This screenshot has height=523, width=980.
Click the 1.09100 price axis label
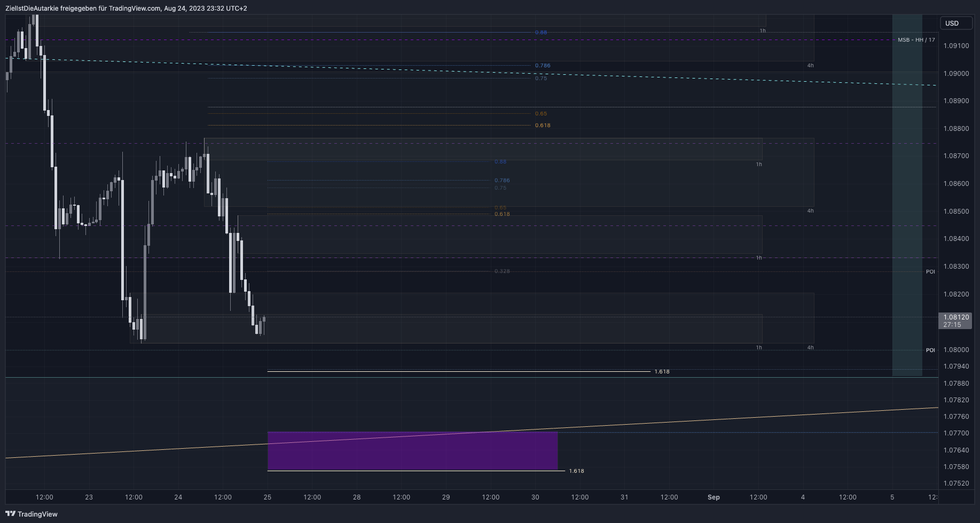956,46
